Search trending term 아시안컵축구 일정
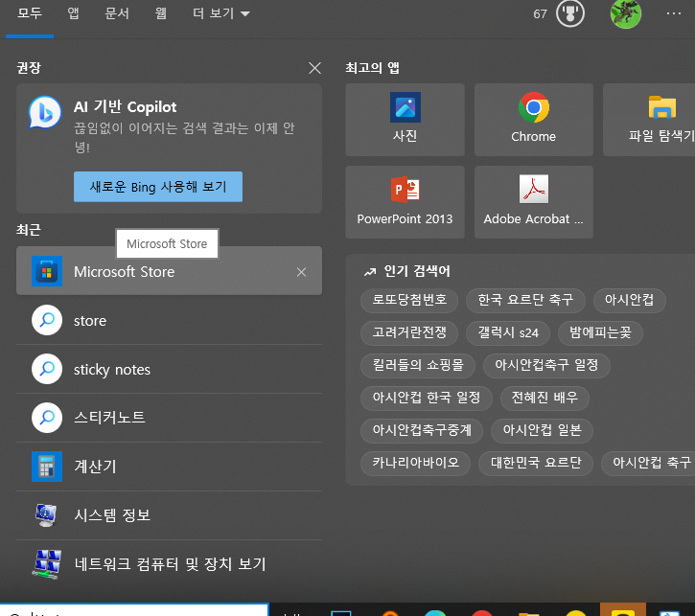Screen dimensions: 695x616 546,365
